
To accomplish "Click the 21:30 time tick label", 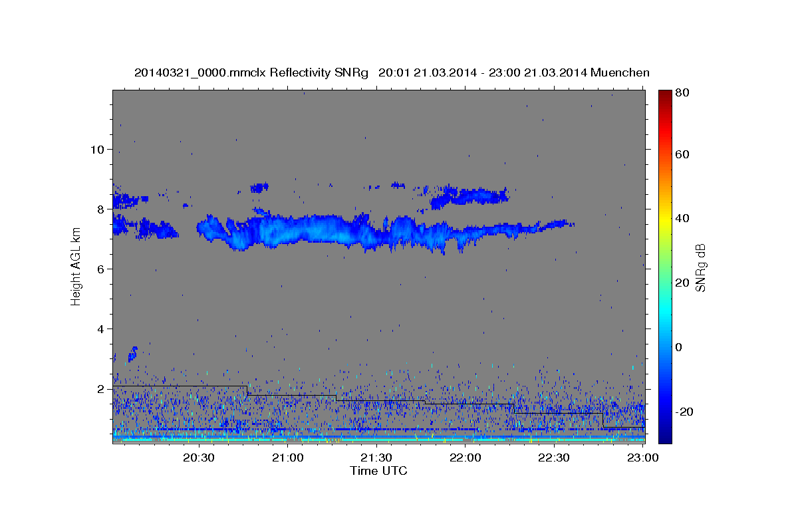I will [x=376, y=458].
